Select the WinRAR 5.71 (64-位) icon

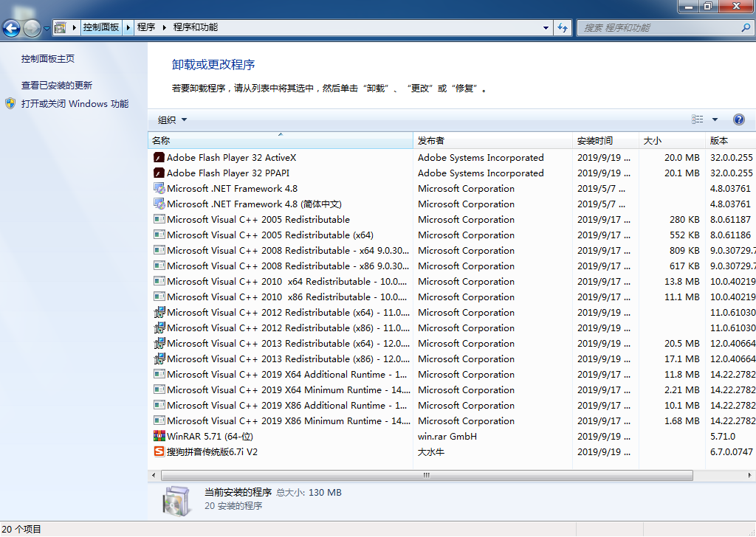[159, 437]
